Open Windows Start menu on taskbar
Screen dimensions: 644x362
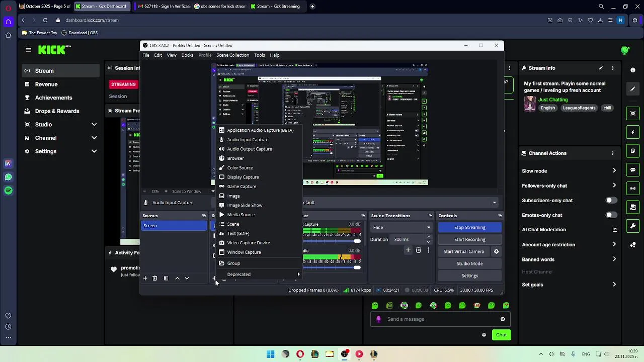click(x=271, y=354)
